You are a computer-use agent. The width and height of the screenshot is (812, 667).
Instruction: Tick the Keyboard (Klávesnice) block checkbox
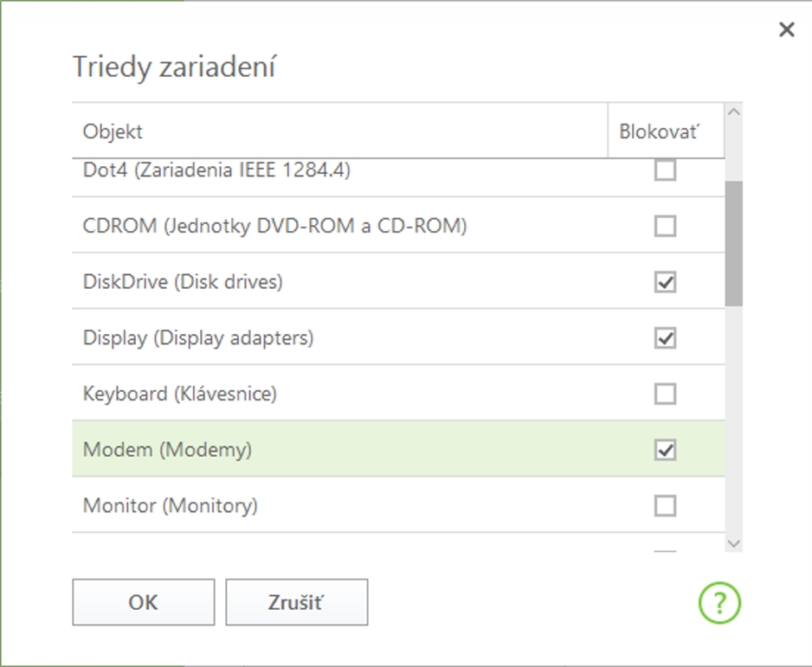pos(665,394)
